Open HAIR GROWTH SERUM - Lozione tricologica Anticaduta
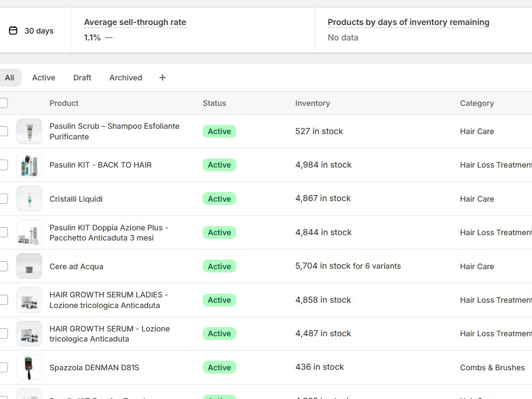Image resolution: width=532 pixels, height=399 pixels. point(110,334)
